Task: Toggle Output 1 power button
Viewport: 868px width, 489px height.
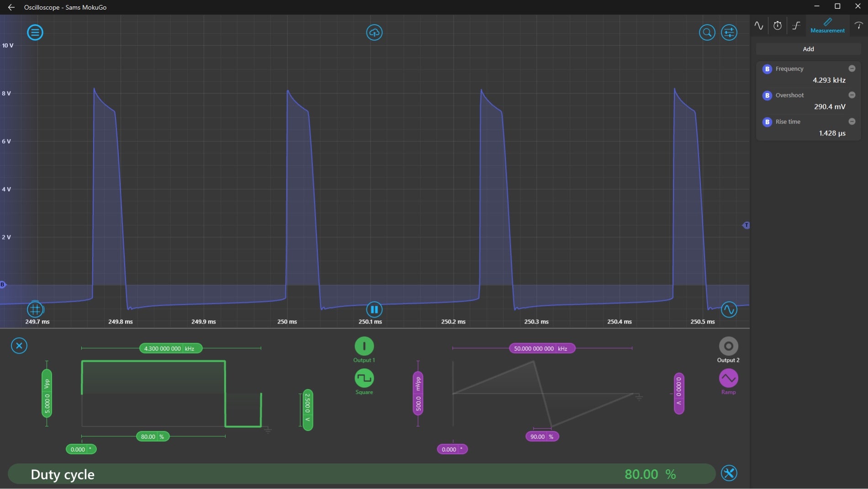Action: click(364, 346)
